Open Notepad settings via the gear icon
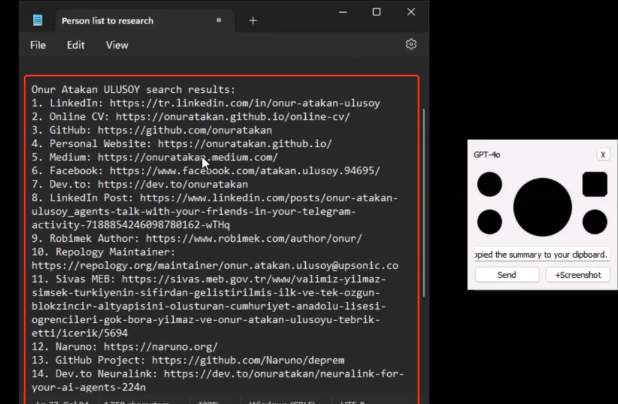 (x=411, y=45)
